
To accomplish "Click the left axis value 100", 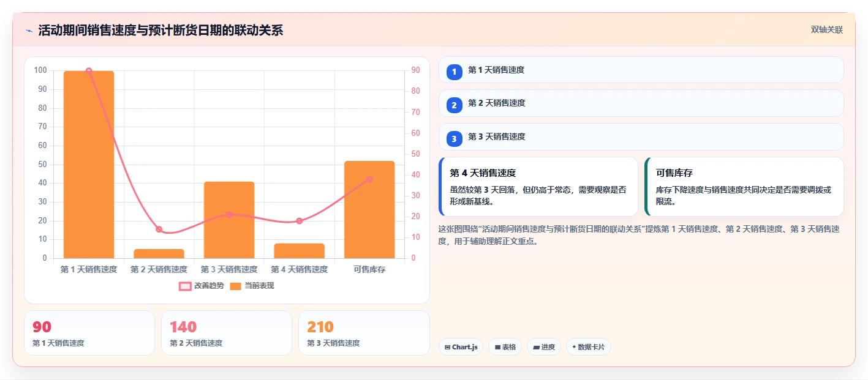I will [x=40, y=70].
